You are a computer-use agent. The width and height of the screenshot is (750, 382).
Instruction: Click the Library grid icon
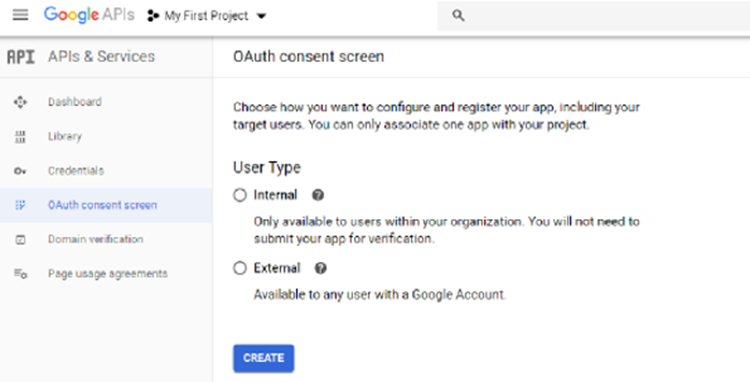pos(20,136)
